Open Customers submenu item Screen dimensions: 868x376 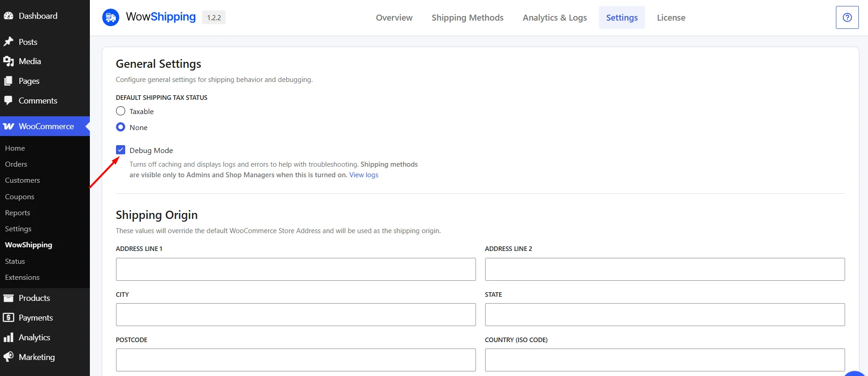click(x=22, y=180)
